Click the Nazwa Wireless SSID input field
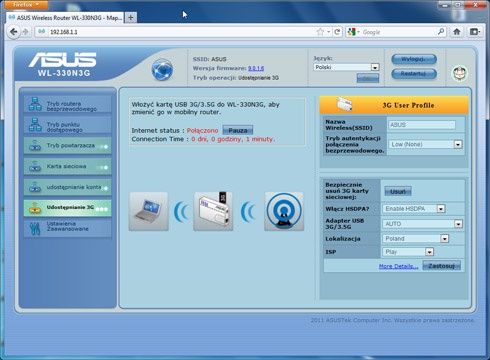 422,125
